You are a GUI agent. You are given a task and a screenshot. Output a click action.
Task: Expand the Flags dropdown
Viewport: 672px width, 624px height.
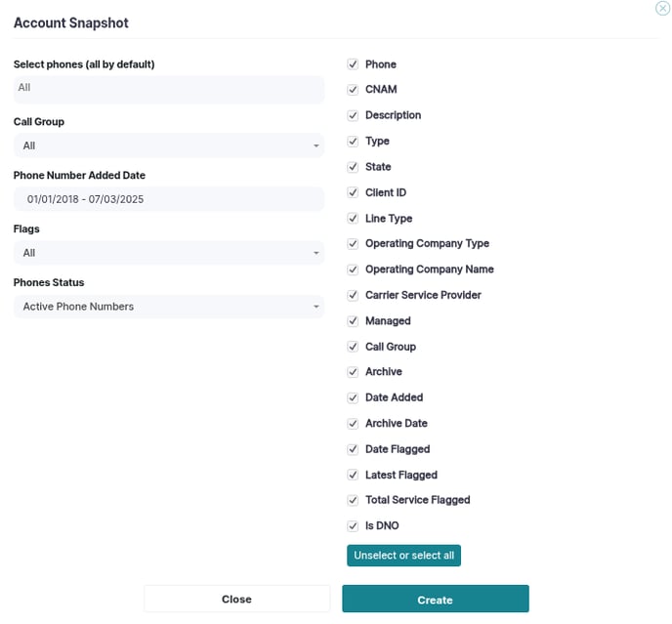click(169, 253)
